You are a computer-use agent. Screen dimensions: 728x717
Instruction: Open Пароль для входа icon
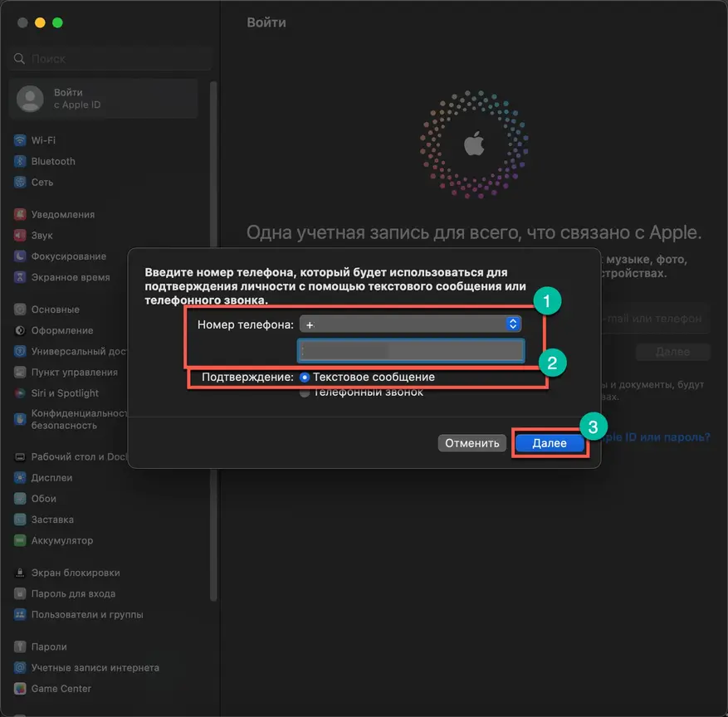point(20,593)
